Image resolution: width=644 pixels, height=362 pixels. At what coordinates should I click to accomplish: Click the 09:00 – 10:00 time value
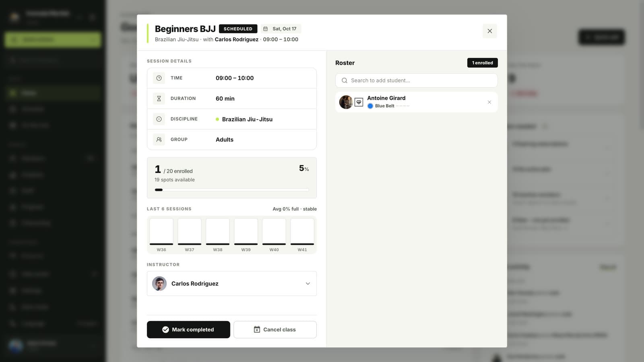pyautogui.click(x=235, y=78)
